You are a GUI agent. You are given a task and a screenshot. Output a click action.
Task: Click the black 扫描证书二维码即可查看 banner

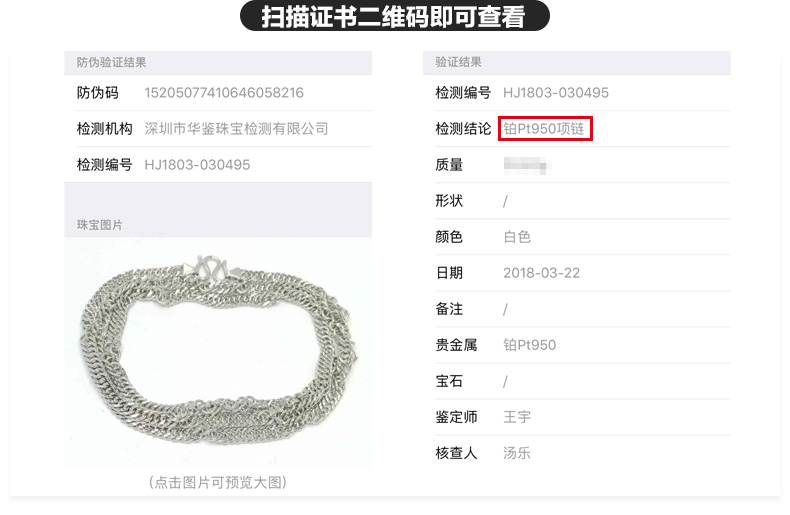(x=394, y=16)
